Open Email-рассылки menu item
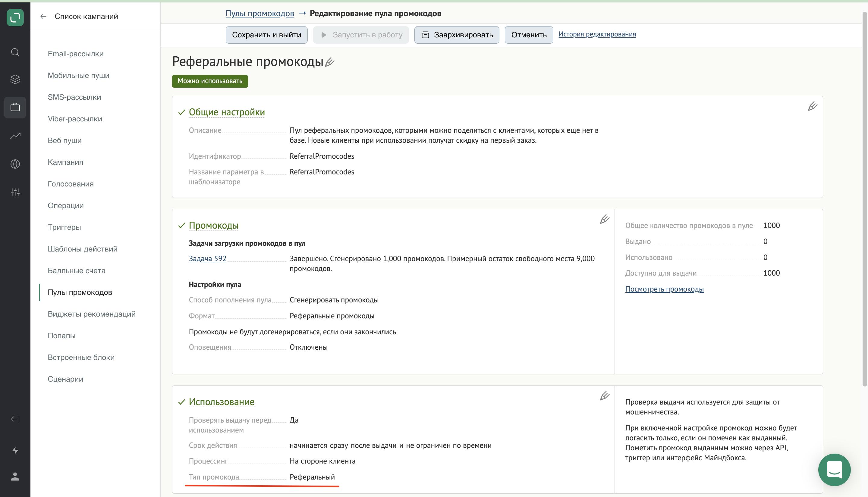Viewport: 868px width, 497px height. pyautogui.click(x=75, y=54)
